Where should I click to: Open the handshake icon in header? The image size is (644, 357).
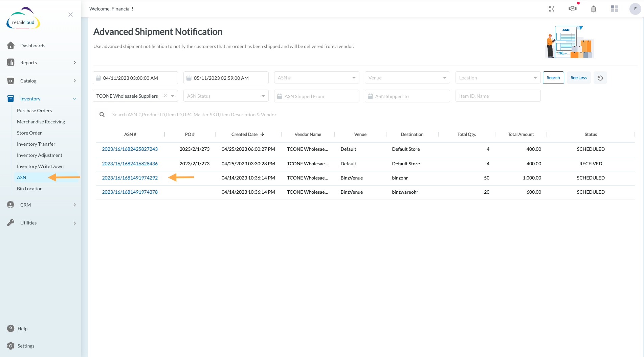click(572, 9)
